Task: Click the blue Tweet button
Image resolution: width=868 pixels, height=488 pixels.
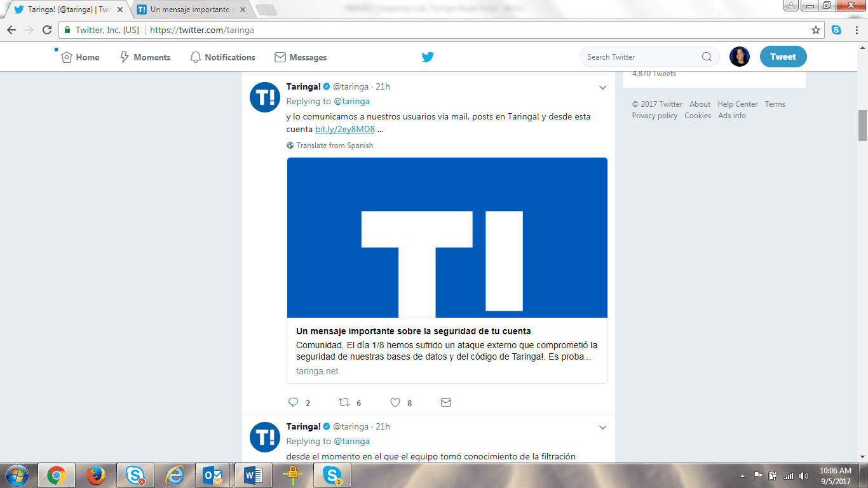Action: click(783, 57)
